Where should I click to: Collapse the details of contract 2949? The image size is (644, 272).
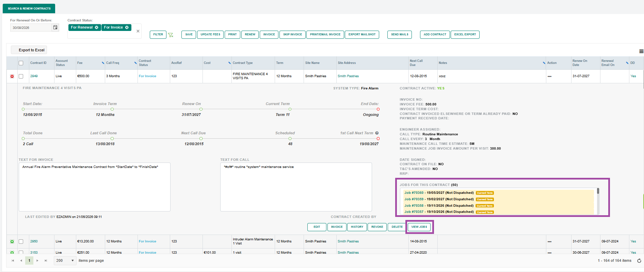[x=12, y=76]
